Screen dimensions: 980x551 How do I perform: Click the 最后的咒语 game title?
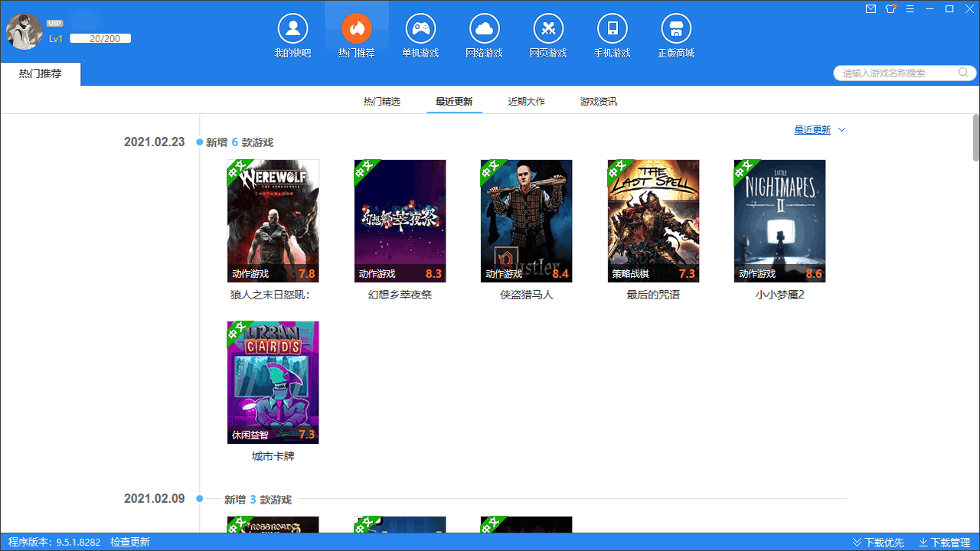pos(653,295)
